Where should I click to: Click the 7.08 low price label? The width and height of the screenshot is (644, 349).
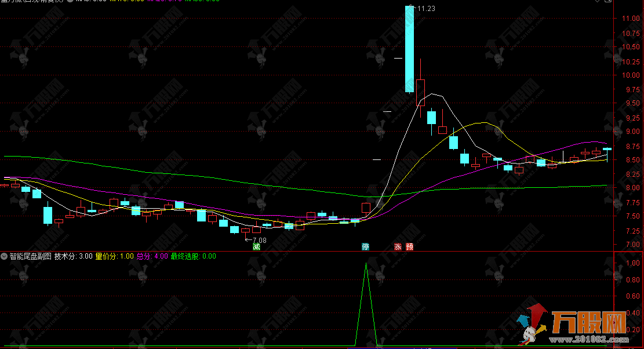[256, 240]
